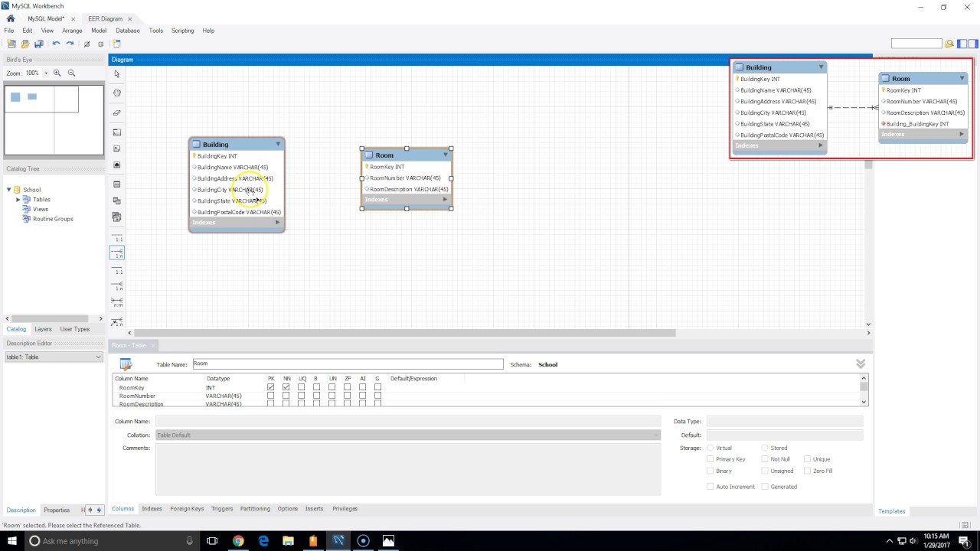980x551 pixels.
Task: Click the open model folder icon
Action: [25, 44]
